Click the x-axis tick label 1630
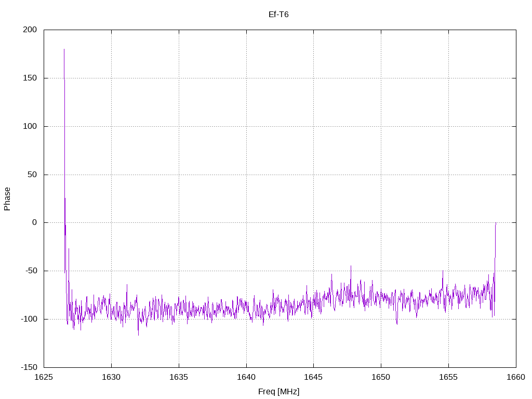Viewport: 532px width, 399px height. pos(111,377)
